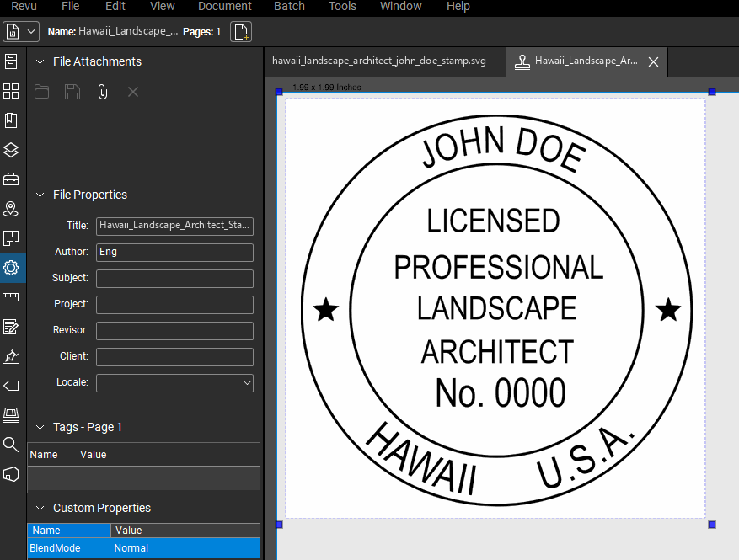Open the Batch menu
The height and width of the screenshot is (560, 739).
(x=289, y=6)
